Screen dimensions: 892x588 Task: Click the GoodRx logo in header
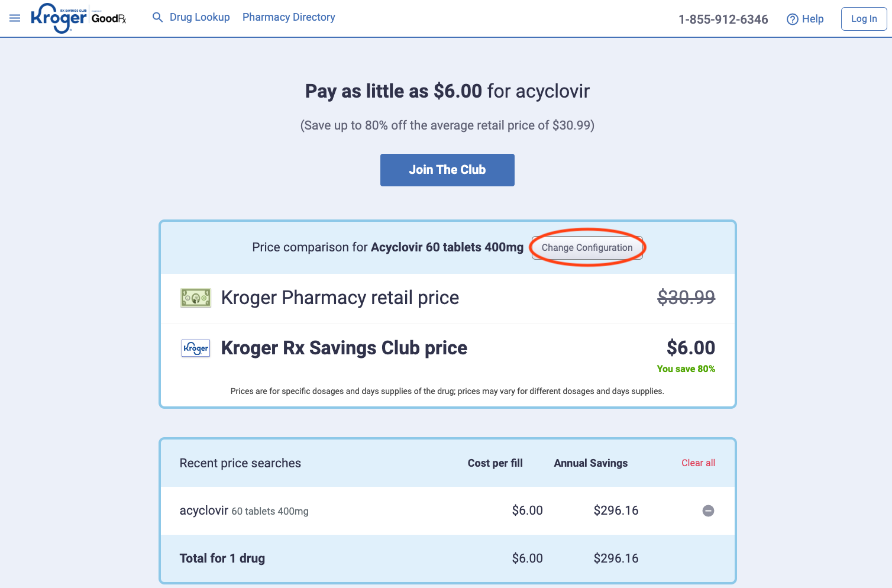click(x=109, y=18)
